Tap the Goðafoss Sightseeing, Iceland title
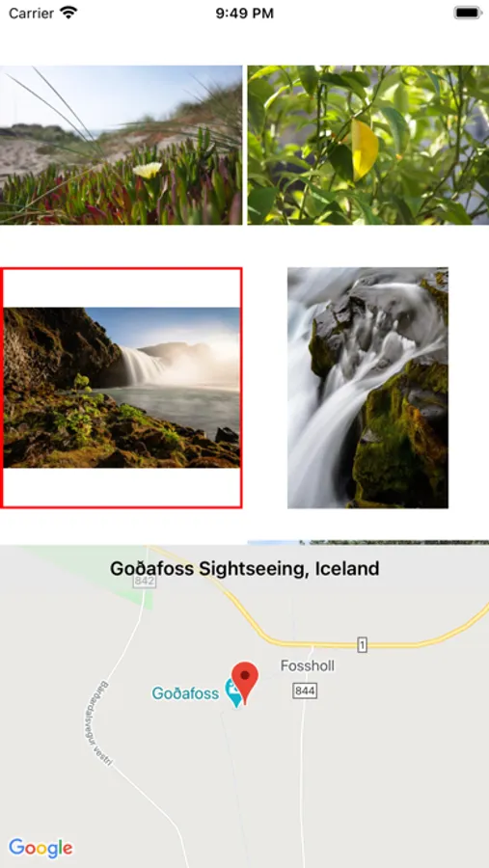 coord(245,568)
